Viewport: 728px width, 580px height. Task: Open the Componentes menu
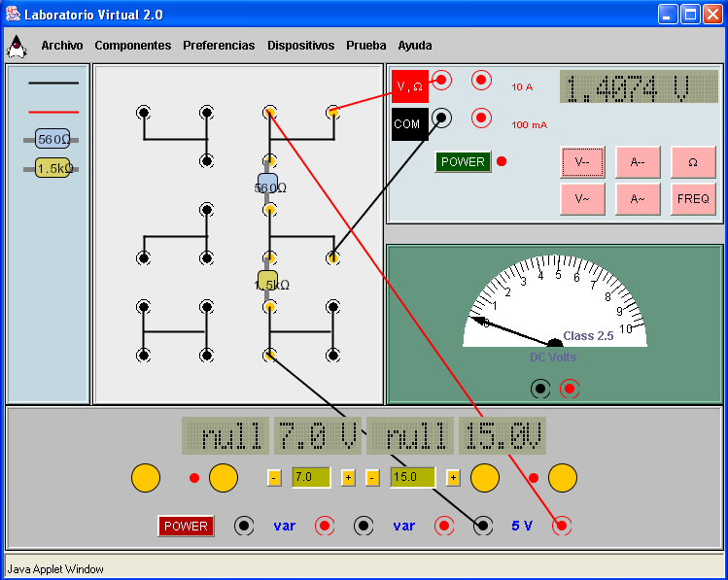point(132,46)
